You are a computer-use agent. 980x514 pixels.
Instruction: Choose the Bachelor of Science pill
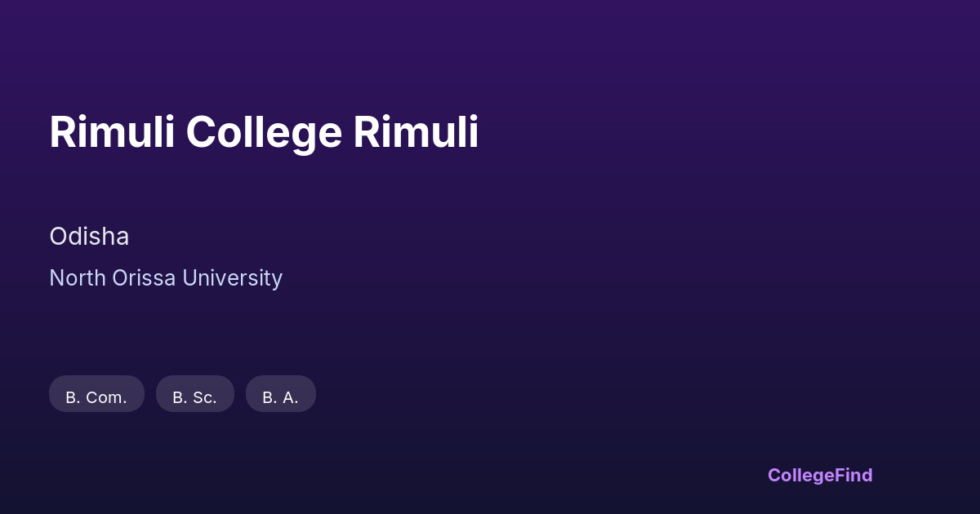pyautogui.click(x=194, y=397)
